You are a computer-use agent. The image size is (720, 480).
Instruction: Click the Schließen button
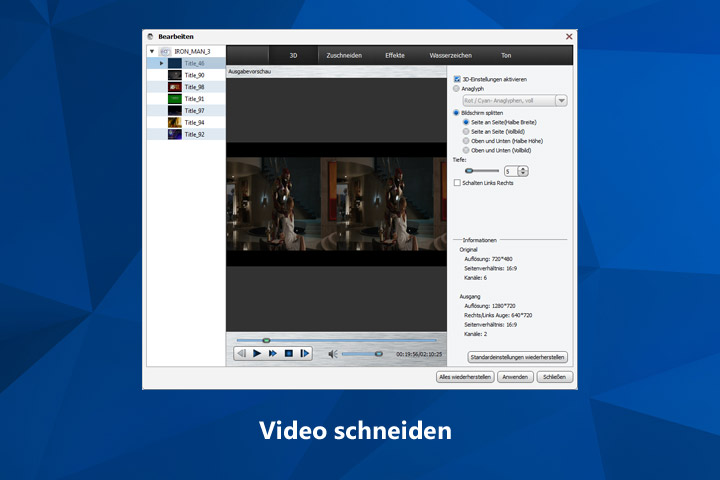tap(554, 377)
